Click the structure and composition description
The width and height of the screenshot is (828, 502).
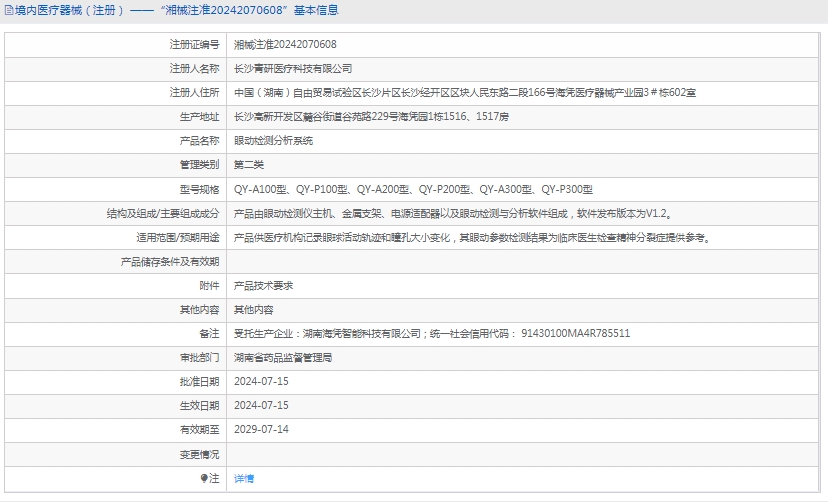pyautogui.click(x=451, y=213)
